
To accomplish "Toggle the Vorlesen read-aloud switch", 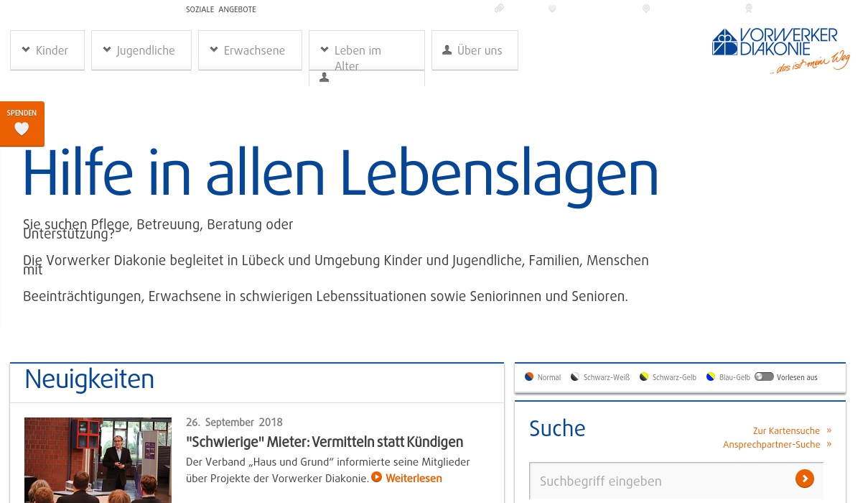I will 764,377.
